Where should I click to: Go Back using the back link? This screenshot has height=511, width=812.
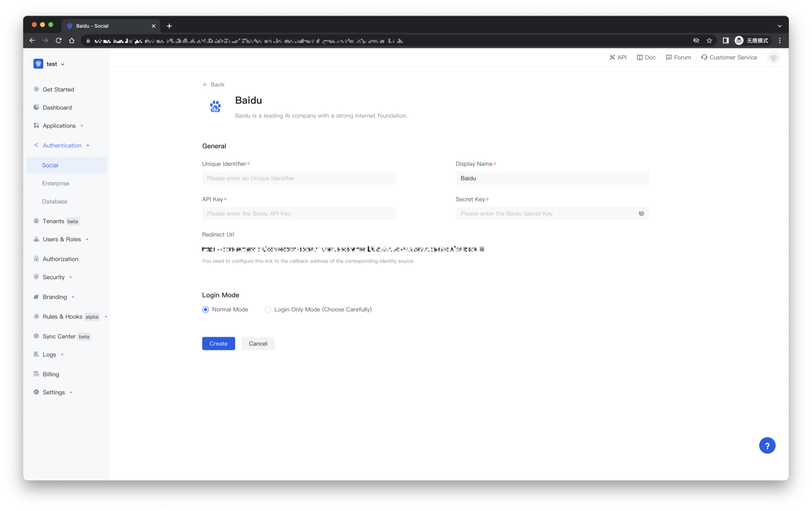tap(214, 84)
